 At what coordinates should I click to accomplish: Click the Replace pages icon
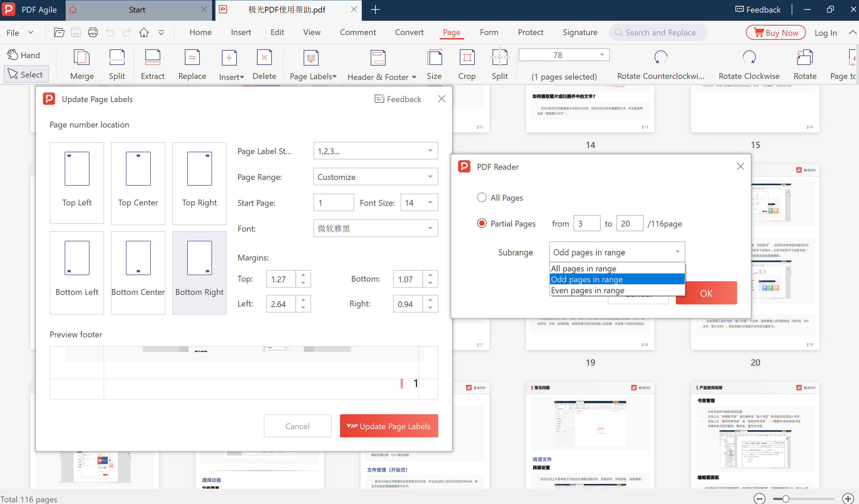192,58
